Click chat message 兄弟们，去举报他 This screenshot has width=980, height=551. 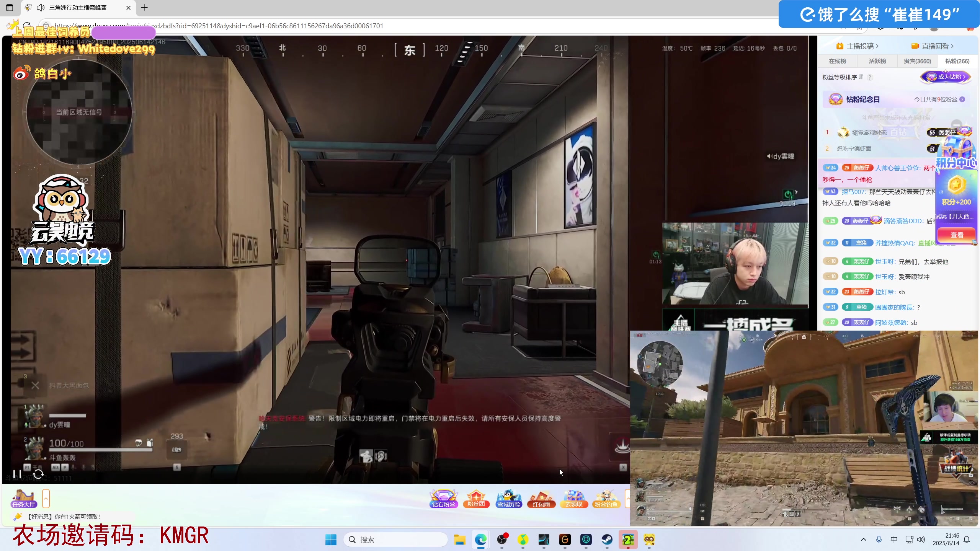(923, 262)
